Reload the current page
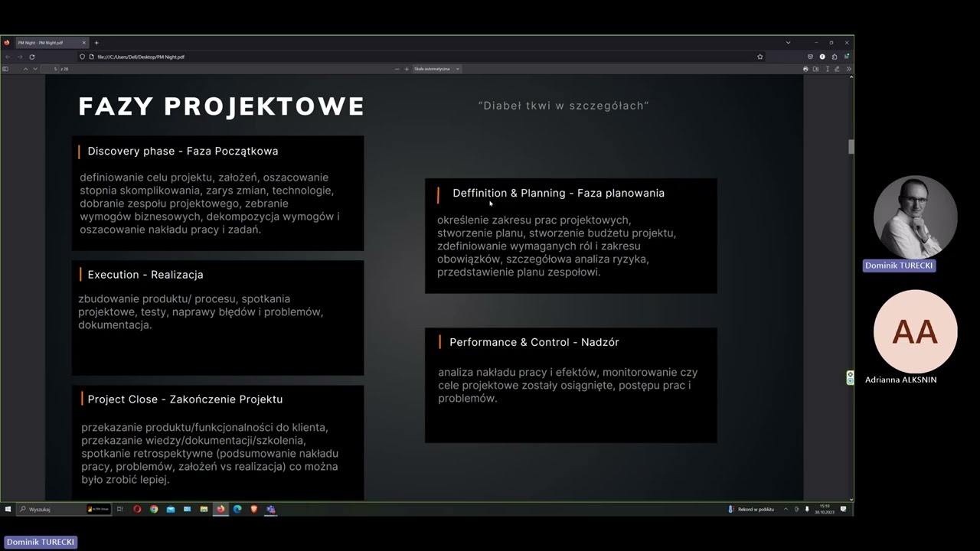Image resolution: width=980 pixels, height=551 pixels. 31,57
